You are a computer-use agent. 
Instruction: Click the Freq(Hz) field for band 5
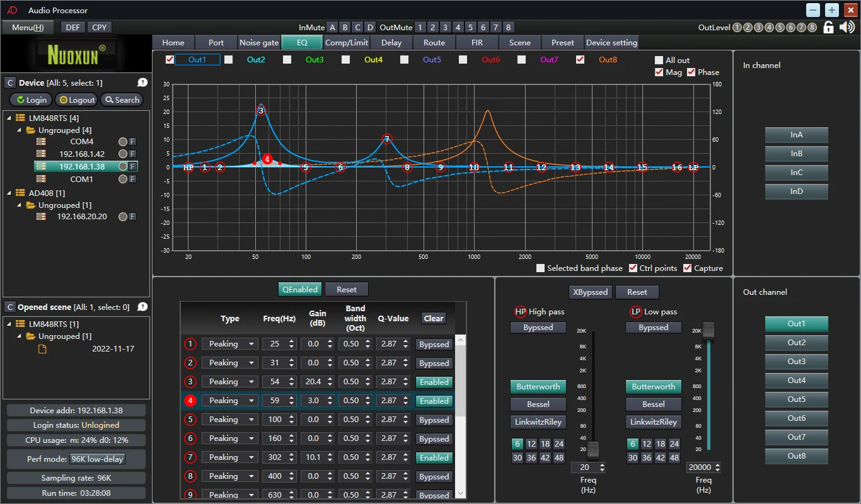pyautogui.click(x=275, y=420)
